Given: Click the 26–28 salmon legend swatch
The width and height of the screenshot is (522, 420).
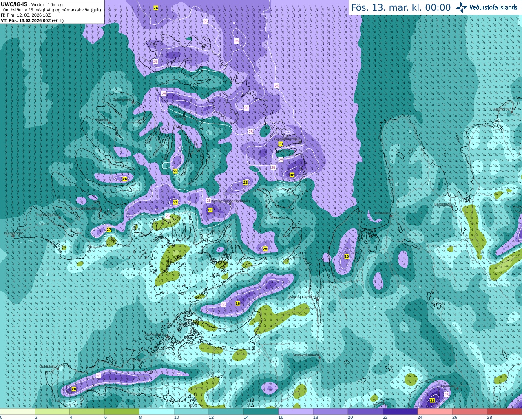Looking at the screenshot, I should pos(469,411).
